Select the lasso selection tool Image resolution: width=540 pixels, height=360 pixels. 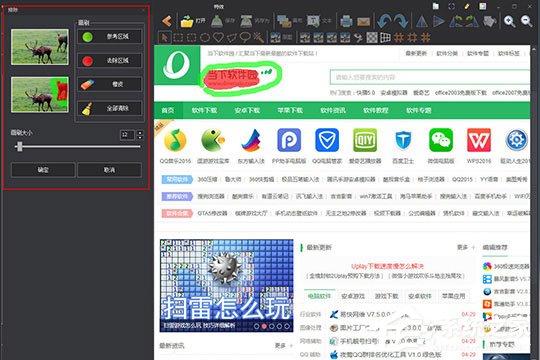coord(245,37)
